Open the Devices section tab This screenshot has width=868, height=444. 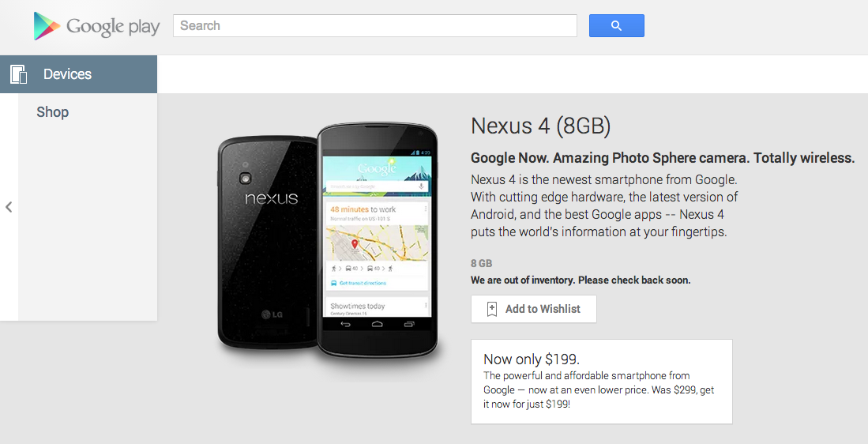tap(79, 74)
